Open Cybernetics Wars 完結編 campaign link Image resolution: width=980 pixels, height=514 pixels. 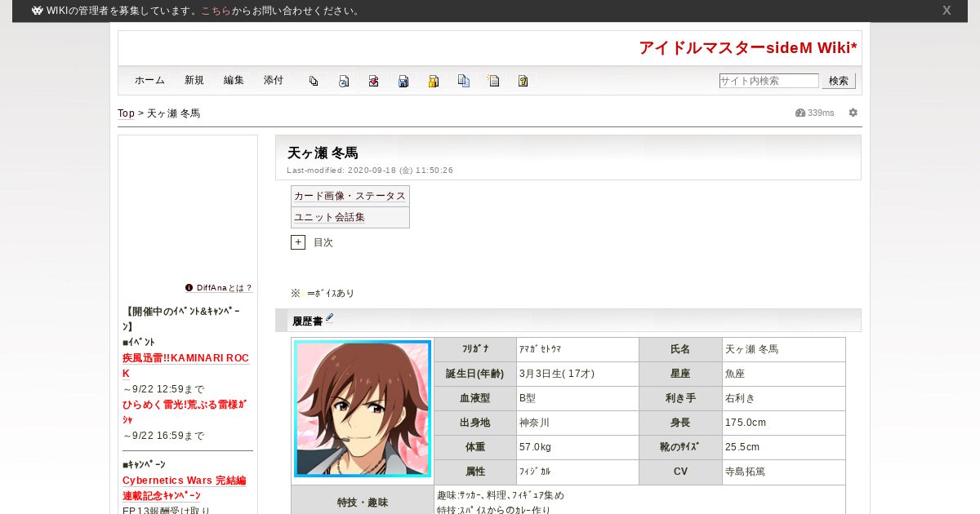coord(184,488)
